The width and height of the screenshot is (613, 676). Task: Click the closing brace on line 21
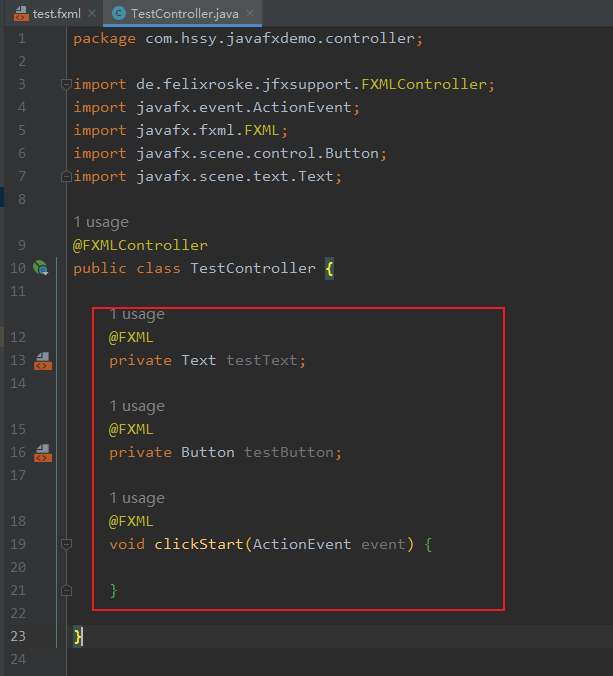(113, 590)
